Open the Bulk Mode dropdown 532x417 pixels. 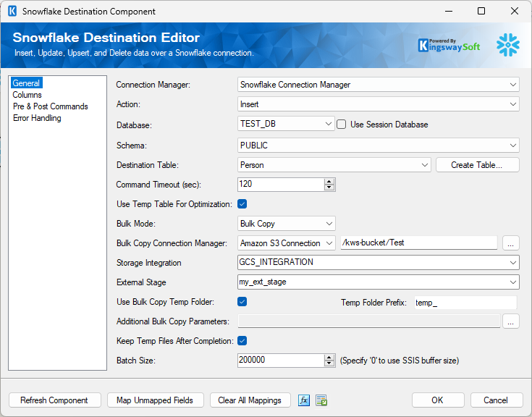(329, 224)
